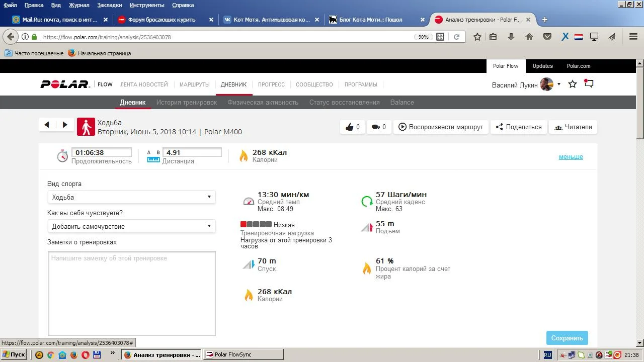The image size is (644, 362).
Task: Open the Polar notifications icon with red dot
Action: click(x=589, y=84)
